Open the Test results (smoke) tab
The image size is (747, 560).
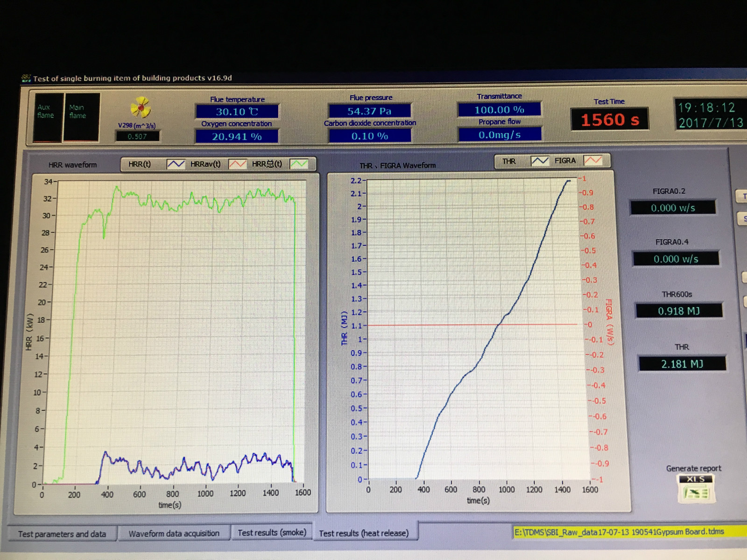click(x=272, y=532)
